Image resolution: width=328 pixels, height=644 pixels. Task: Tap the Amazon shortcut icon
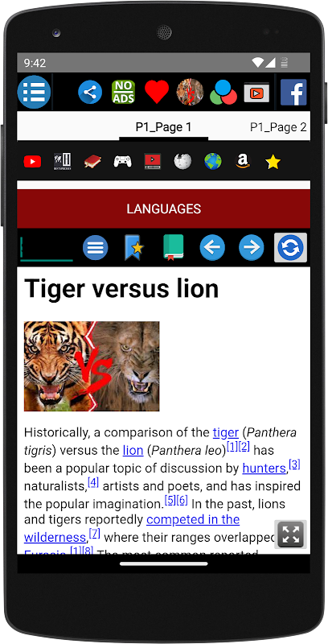tap(243, 162)
